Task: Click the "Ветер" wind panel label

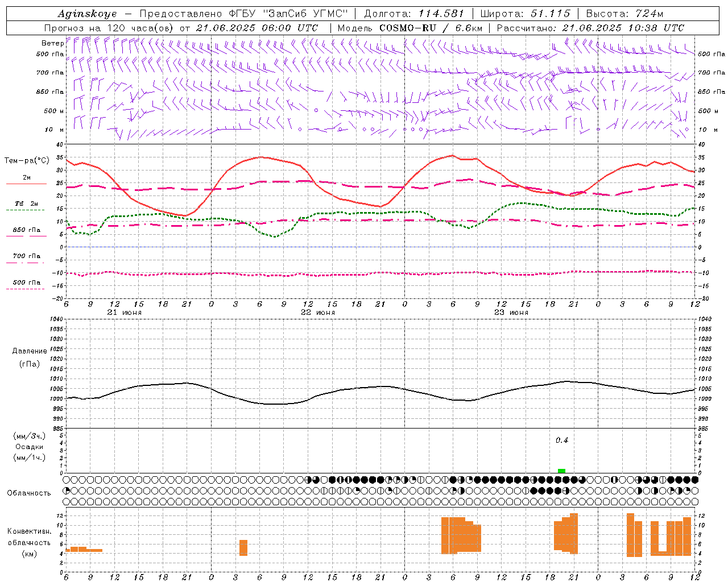Action: coord(52,43)
